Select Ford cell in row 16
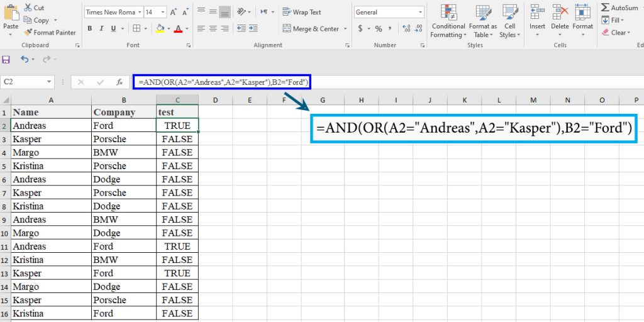 click(124, 313)
